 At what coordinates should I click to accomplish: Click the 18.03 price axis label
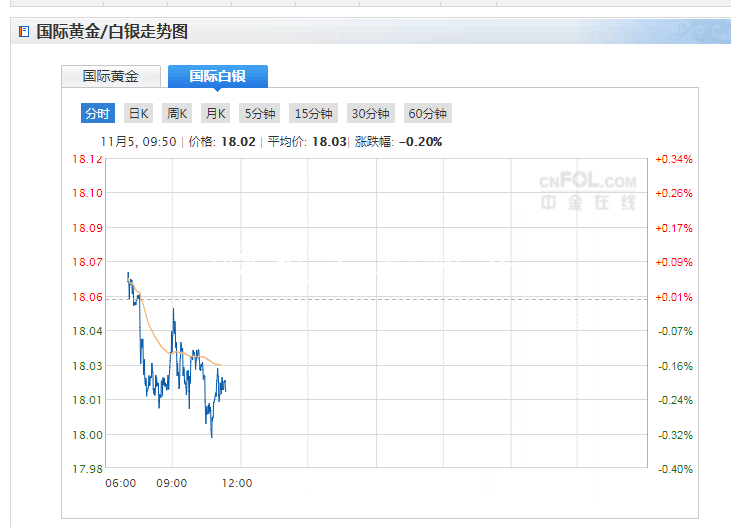point(87,366)
